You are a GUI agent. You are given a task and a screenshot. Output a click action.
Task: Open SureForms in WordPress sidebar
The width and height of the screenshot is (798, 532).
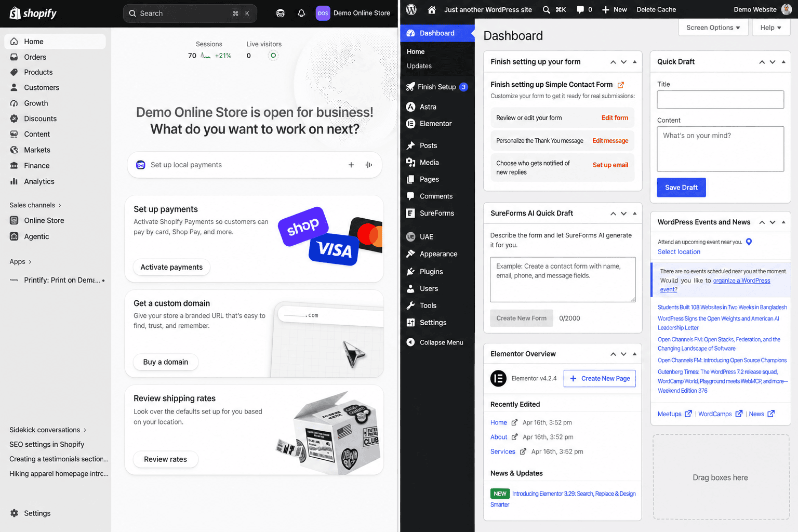click(x=437, y=214)
